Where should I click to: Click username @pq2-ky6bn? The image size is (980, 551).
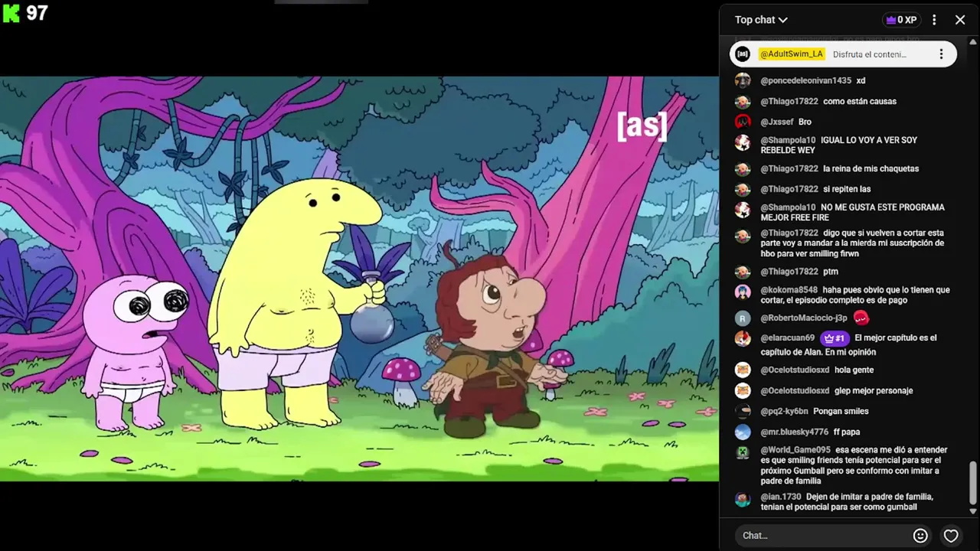[784, 411]
